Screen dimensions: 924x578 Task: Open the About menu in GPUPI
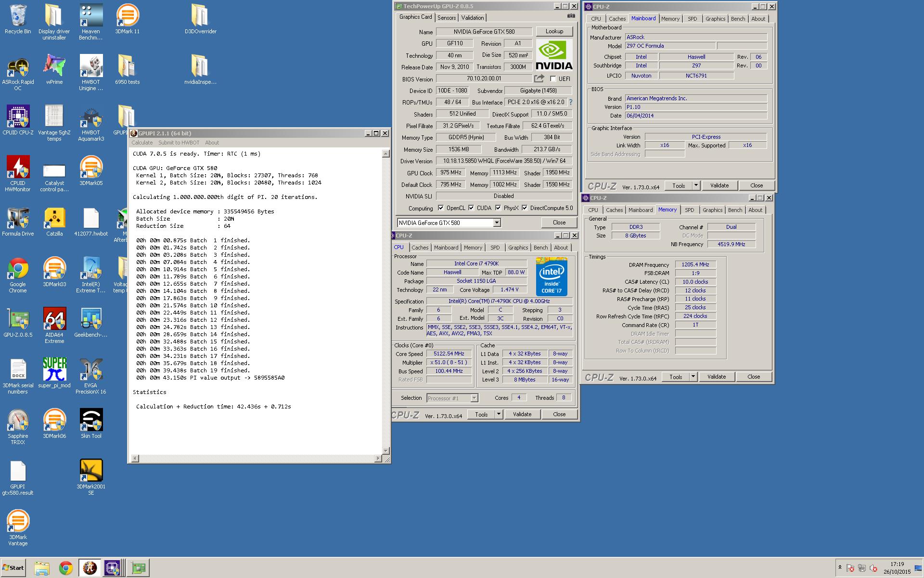212,143
